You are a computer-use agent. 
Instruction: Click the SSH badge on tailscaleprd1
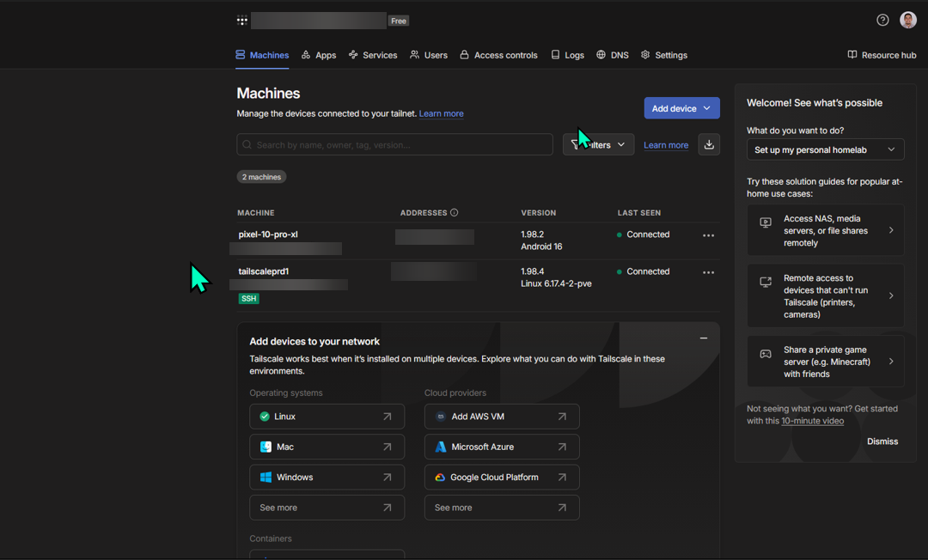pos(248,299)
